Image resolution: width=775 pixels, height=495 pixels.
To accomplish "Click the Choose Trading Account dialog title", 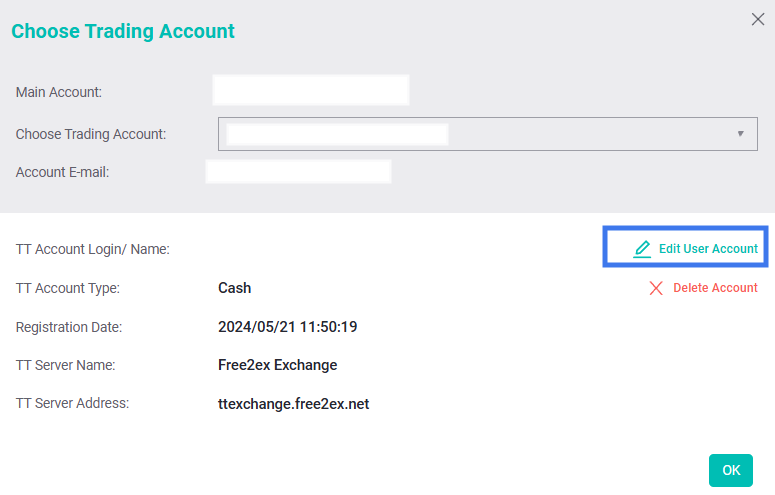I will [123, 31].
